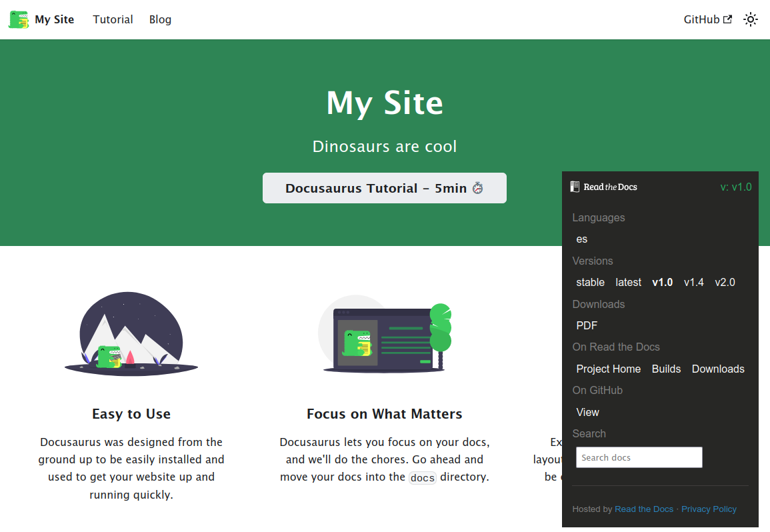Select version v2.0
The image size is (770, 532).
point(725,283)
